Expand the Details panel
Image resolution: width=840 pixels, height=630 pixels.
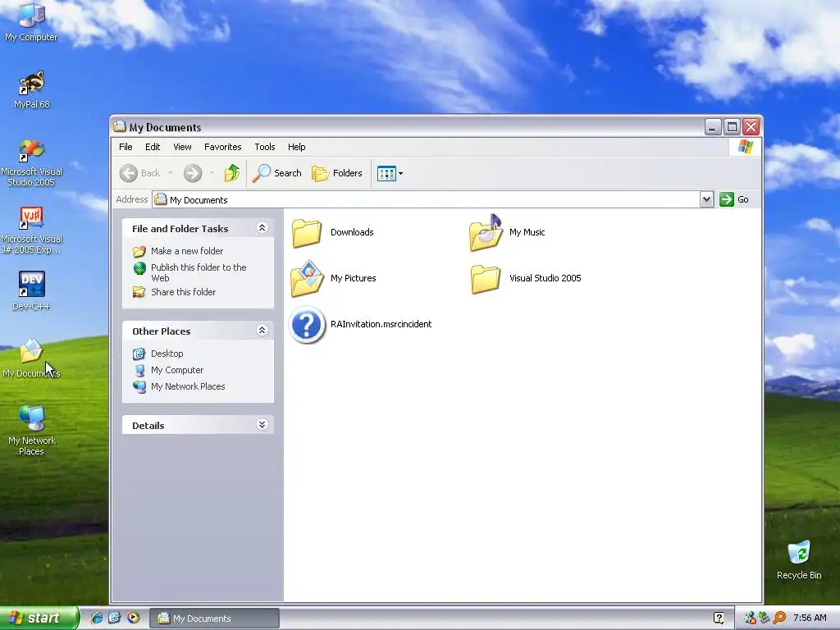262,426
